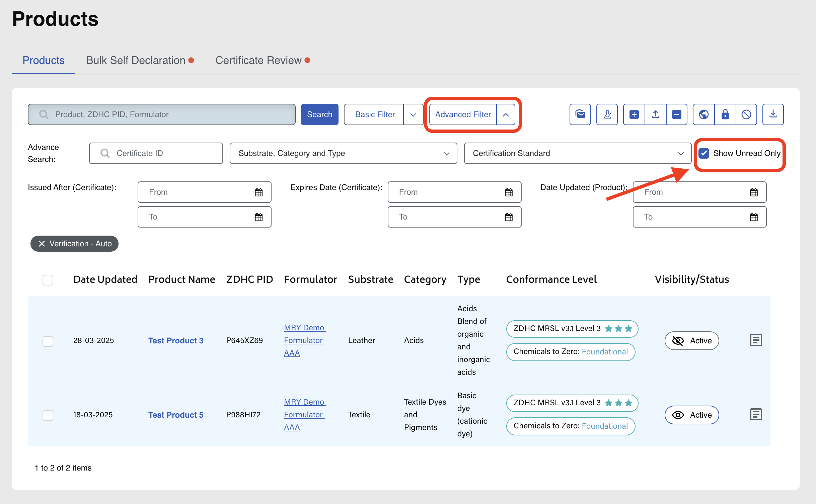Click the prohibited circle-slash icon

pyautogui.click(x=746, y=114)
